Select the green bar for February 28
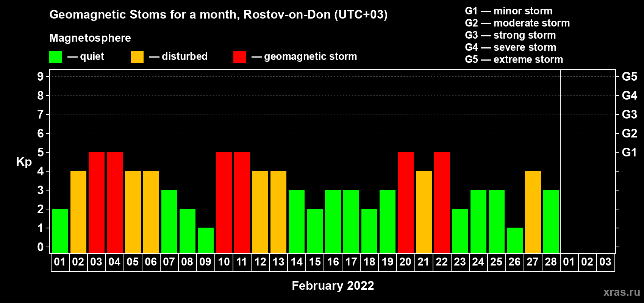This screenshot has height=303, width=644. [x=551, y=221]
